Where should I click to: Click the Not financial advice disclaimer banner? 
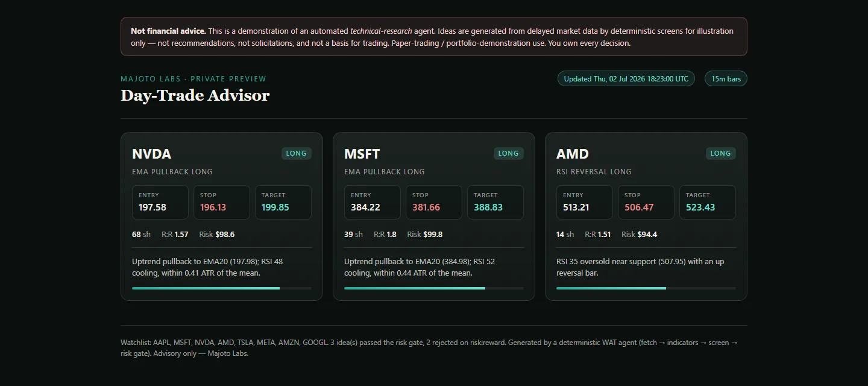[x=434, y=37]
